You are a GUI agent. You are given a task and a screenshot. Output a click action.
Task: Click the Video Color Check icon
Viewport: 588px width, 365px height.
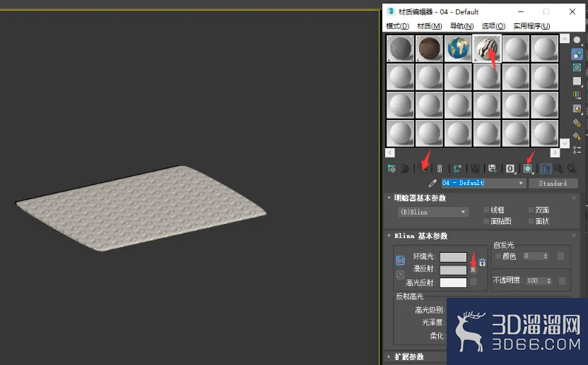pyautogui.click(x=577, y=95)
